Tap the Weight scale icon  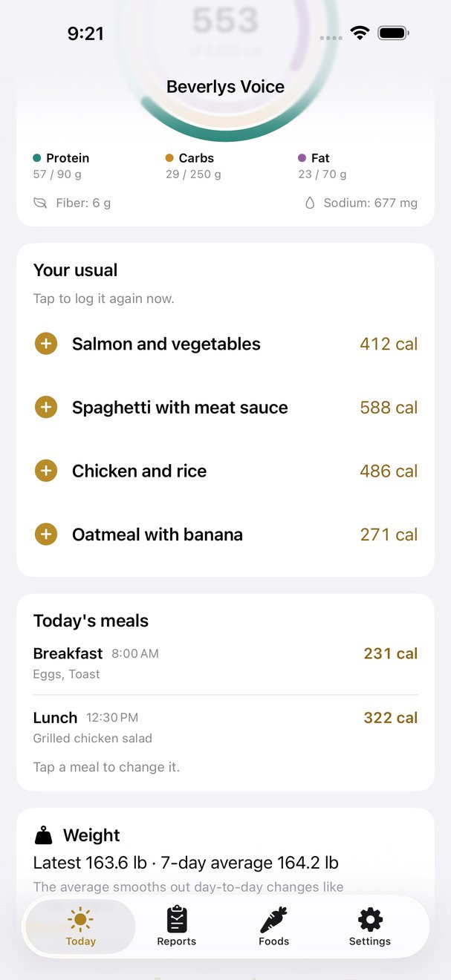(x=44, y=835)
